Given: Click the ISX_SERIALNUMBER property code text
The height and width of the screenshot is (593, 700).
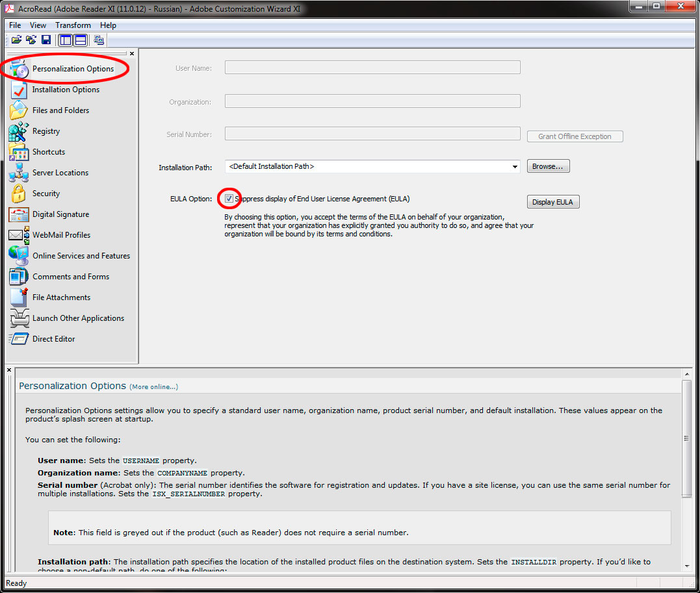Looking at the screenshot, I should coord(188,494).
